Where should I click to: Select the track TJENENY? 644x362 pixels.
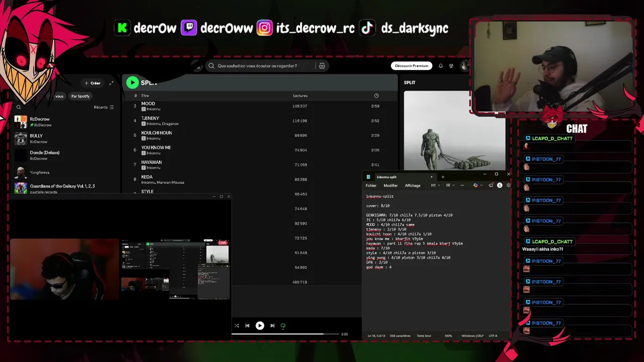point(150,118)
